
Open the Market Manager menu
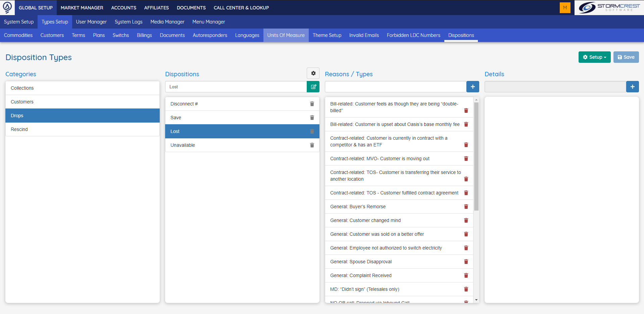[82, 7]
